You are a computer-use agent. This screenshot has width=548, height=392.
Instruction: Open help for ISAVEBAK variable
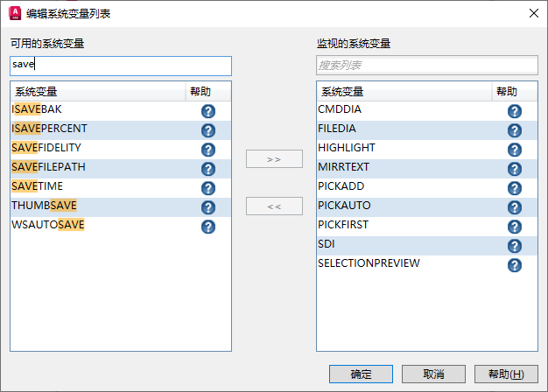[x=208, y=111]
